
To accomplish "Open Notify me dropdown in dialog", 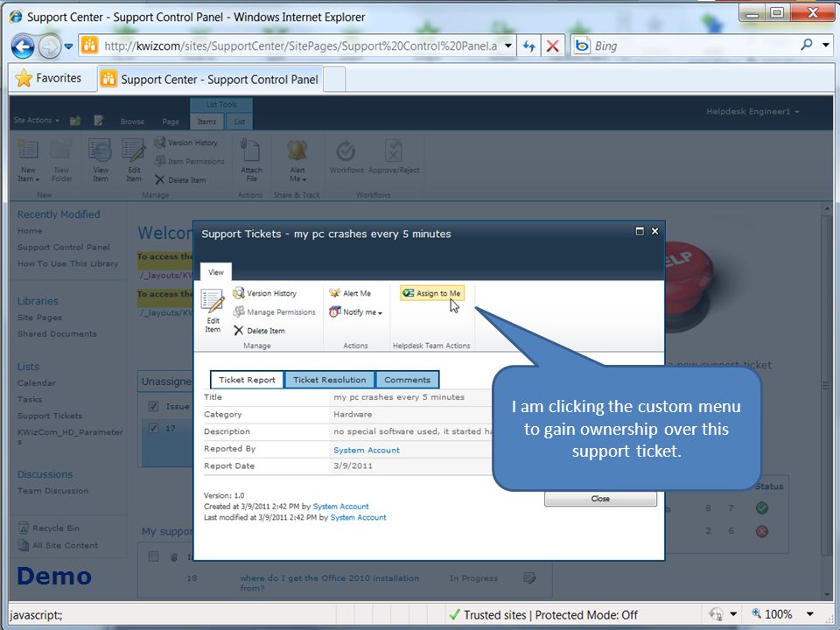I will (356, 311).
